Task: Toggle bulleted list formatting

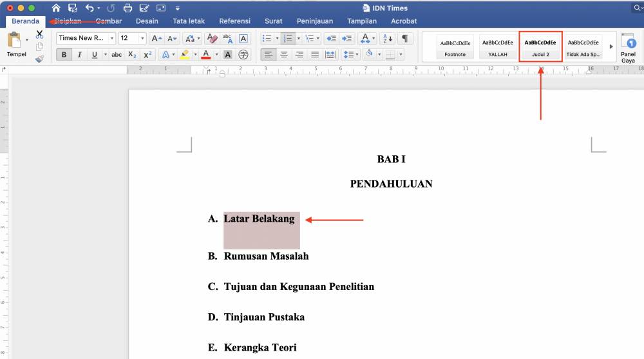Action: [x=267, y=38]
